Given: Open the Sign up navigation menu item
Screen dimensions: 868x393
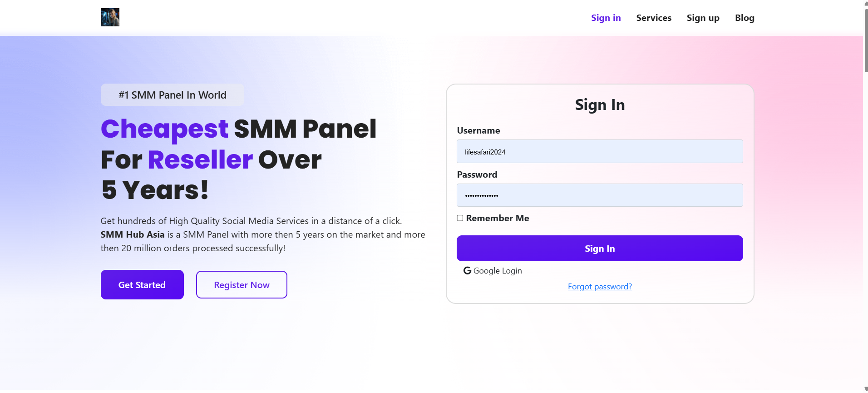Looking at the screenshot, I should [703, 18].
